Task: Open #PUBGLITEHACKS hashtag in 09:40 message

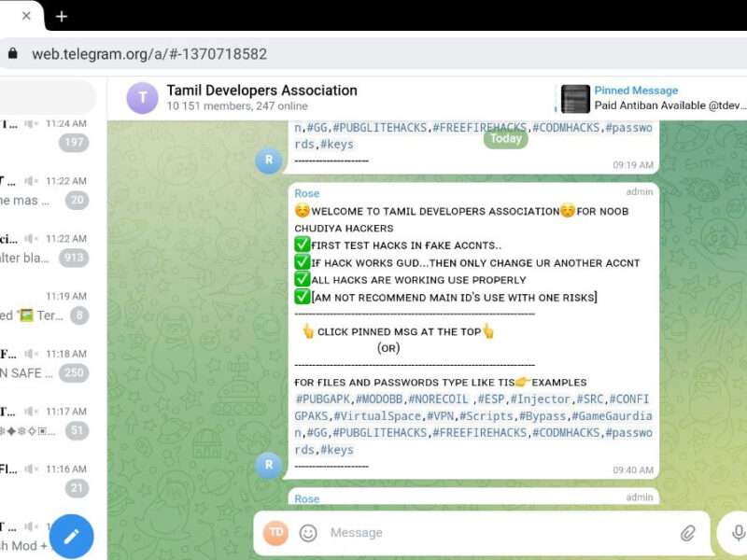Action: 380,433
